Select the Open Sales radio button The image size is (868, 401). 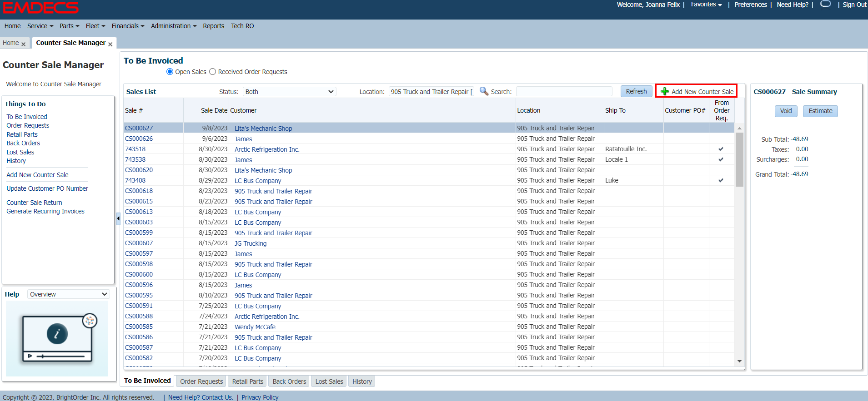[170, 72]
